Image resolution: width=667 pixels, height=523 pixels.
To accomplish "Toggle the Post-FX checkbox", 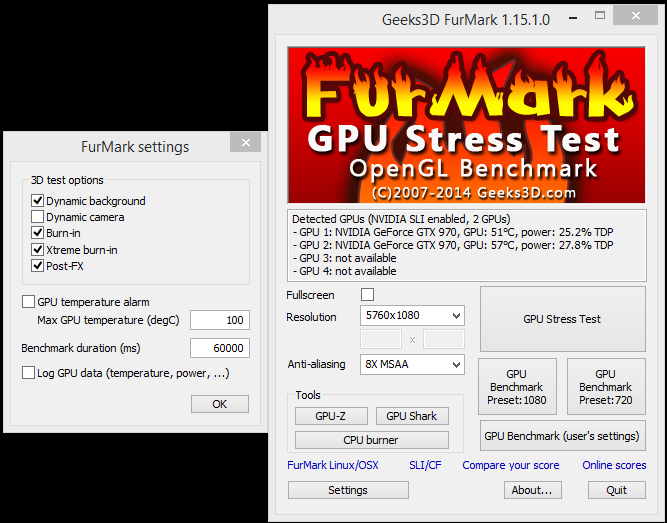I will tap(37, 266).
